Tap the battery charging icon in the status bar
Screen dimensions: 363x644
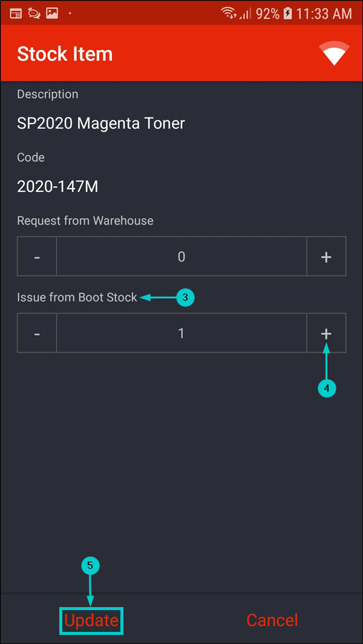(x=288, y=13)
